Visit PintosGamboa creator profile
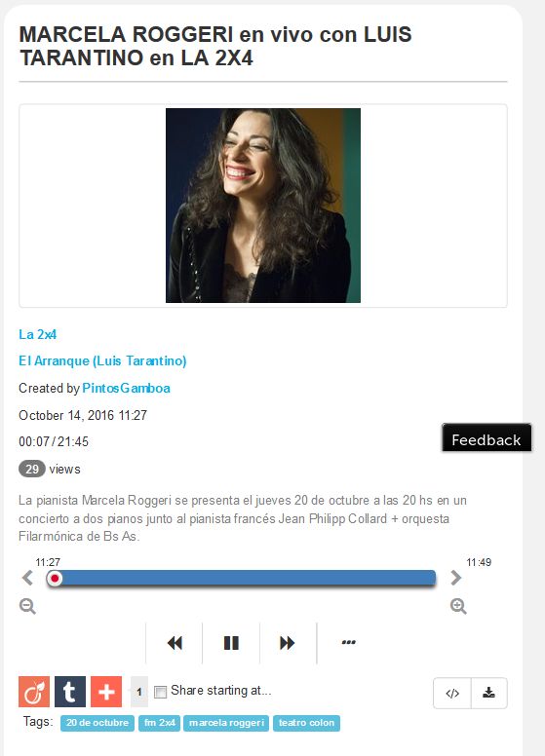Screen dimensions: 545x756 pos(126,388)
